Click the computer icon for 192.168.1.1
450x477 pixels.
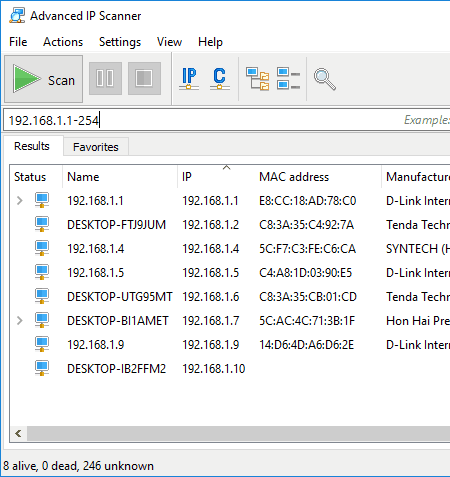pyautogui.click(x=42, y=200)
